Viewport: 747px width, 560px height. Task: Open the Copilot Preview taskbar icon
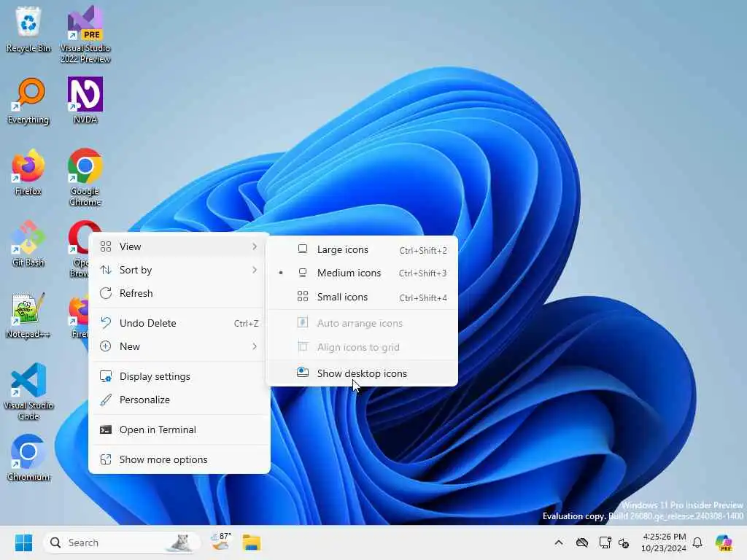pos(723,542)
